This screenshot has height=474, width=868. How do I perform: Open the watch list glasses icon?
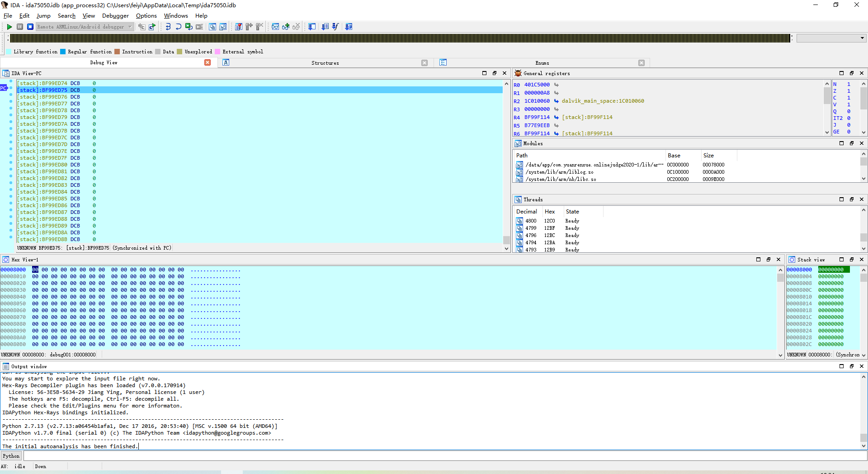(275, 27)
